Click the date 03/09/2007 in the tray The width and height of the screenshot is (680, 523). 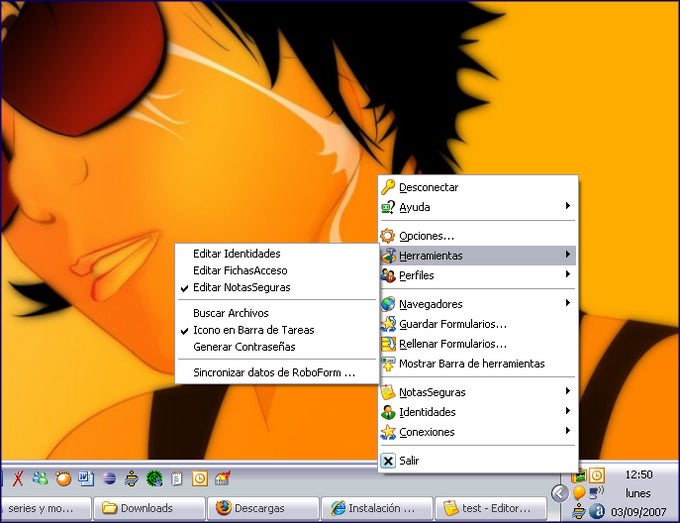[x=638, y=512]
